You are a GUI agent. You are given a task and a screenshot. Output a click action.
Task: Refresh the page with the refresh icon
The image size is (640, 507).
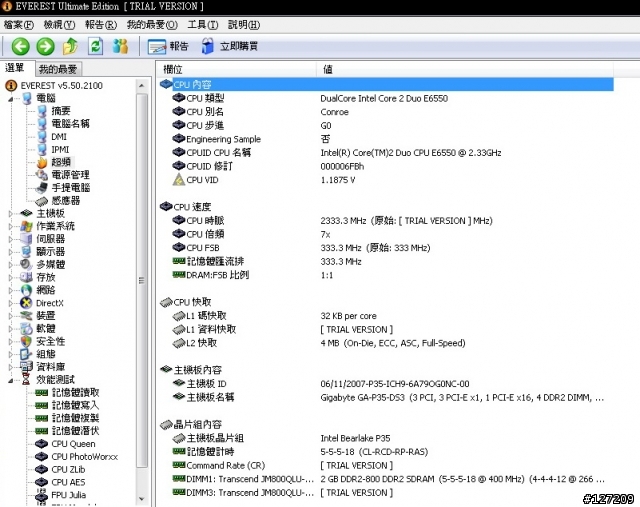tap(96, 46)
